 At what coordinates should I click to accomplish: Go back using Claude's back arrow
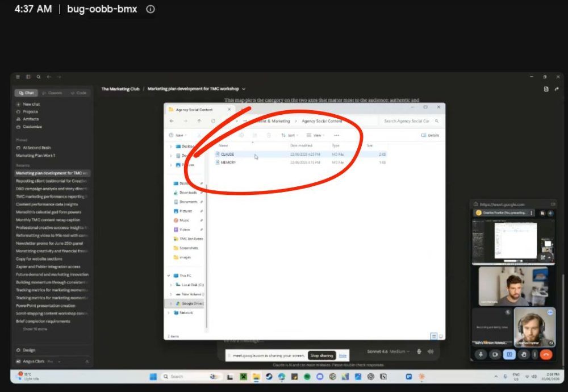[x=49, y=77]
